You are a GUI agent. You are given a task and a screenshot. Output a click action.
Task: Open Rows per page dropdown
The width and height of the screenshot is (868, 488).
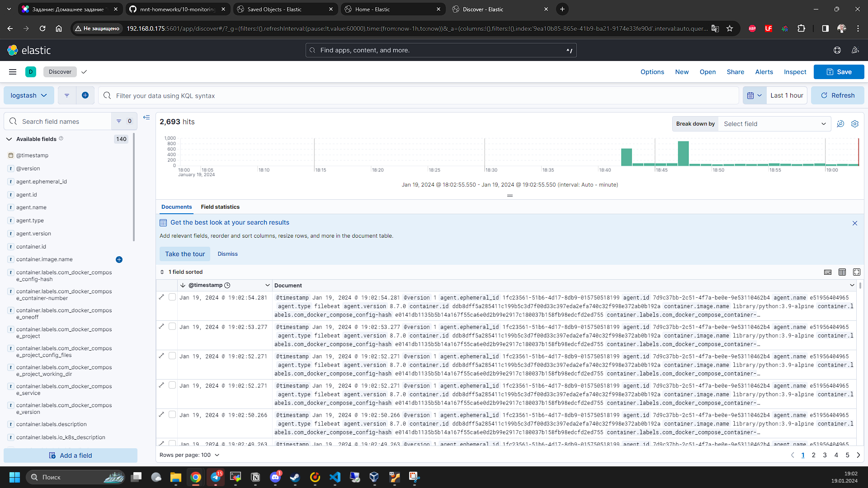pos(189,455)
